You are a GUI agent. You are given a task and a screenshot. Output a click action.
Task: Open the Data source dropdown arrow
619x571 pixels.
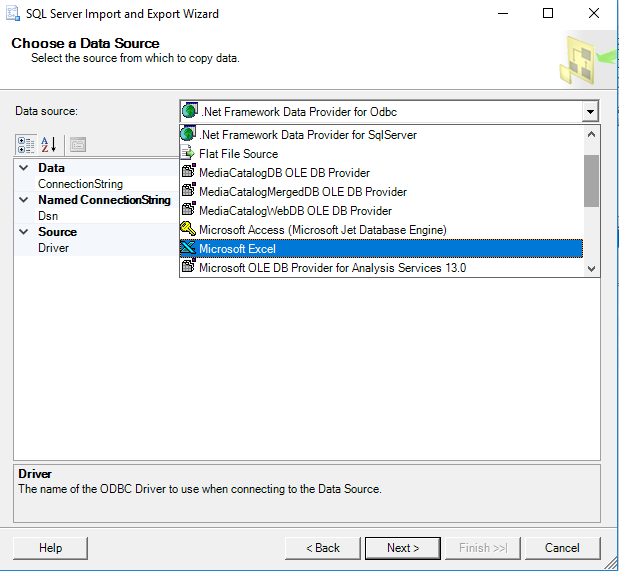pos(590,111)
